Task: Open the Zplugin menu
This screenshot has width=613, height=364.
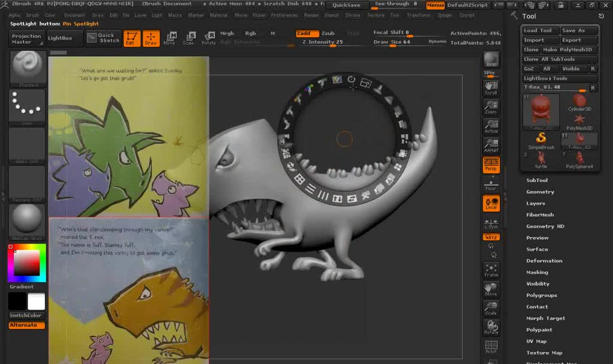Action: pos(445,15)
